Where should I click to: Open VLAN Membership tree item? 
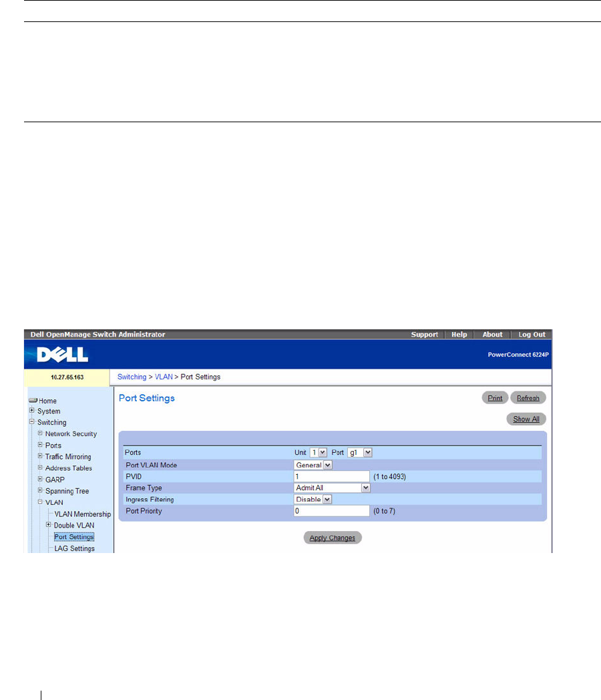83,514
